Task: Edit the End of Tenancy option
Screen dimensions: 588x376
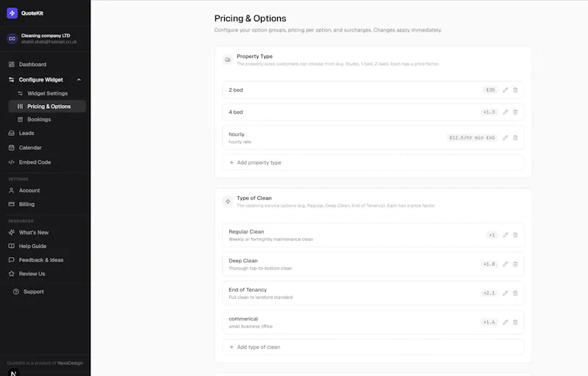Action: coord(505,293)
